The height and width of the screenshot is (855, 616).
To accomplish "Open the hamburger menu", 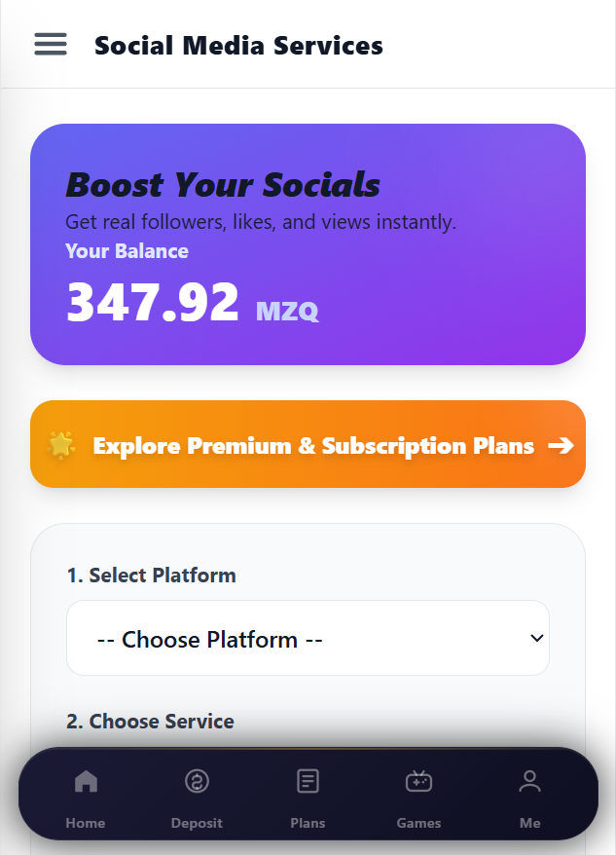I will coord(51,45).
